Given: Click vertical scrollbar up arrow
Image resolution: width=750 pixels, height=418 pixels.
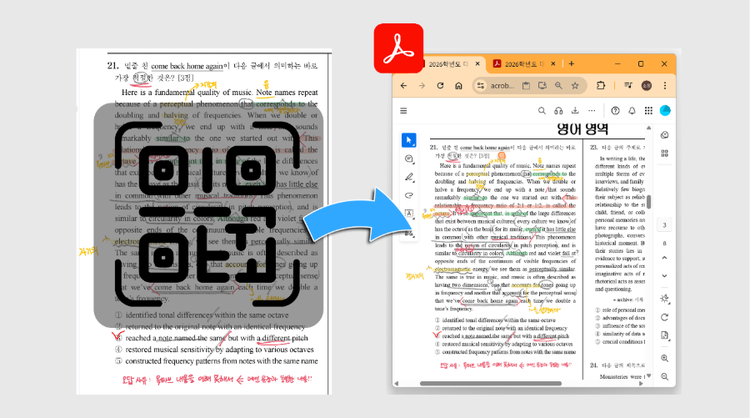Looking at the screenshot, I should click(649, 128).
